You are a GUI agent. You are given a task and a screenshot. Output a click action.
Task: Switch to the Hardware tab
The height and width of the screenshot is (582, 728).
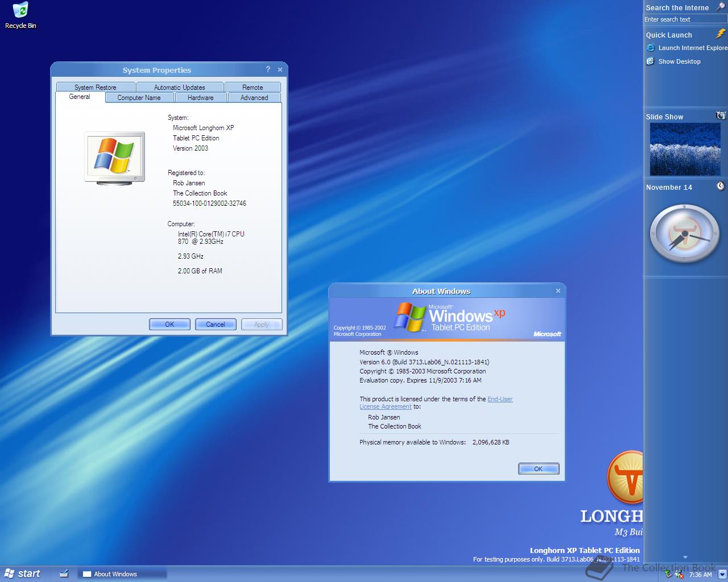(201, 97)
